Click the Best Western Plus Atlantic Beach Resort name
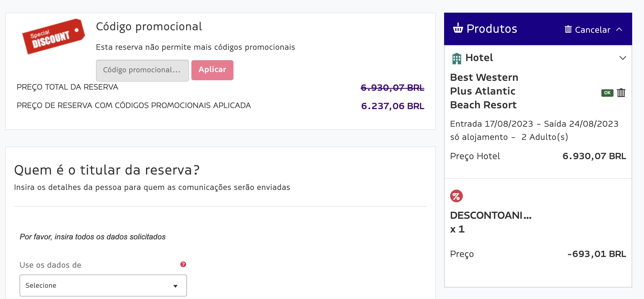 pos(484,91)
